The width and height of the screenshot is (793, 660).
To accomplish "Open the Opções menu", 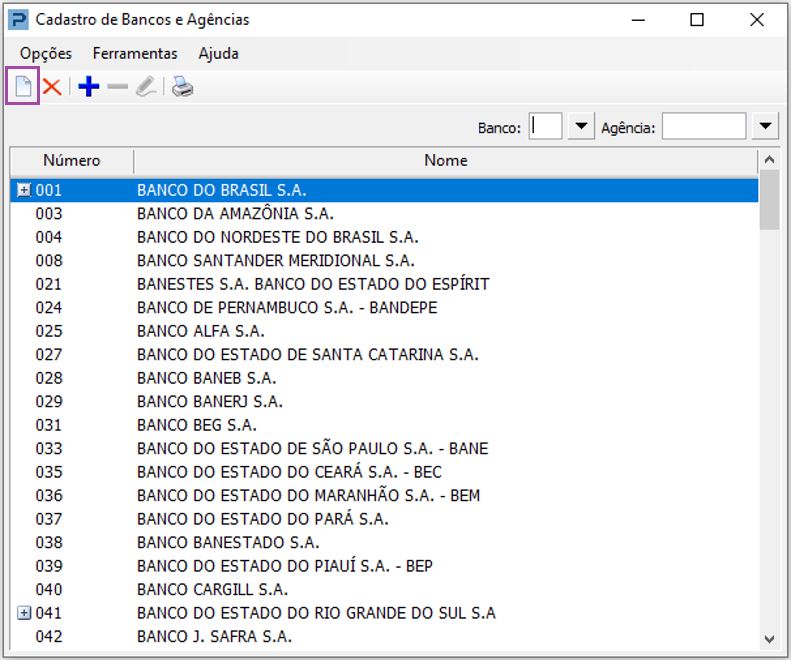I will tap(46, 53).
